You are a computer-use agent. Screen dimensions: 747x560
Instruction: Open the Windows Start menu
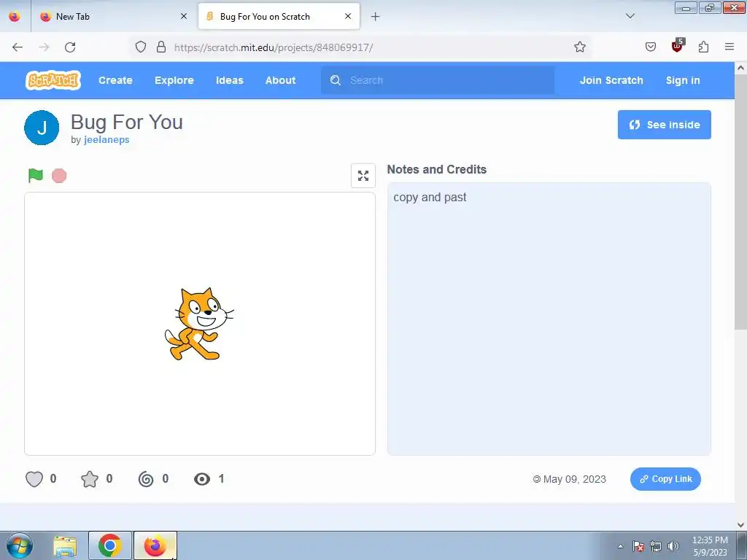(20, 545)
